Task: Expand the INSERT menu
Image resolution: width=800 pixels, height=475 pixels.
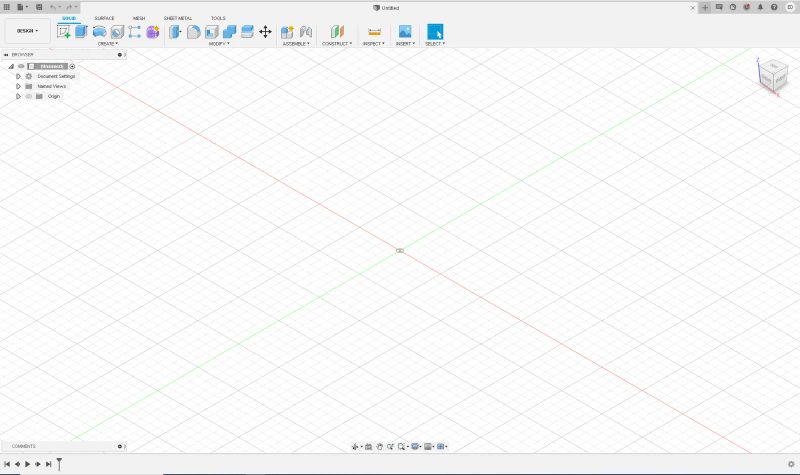Action: pos(405,44)
